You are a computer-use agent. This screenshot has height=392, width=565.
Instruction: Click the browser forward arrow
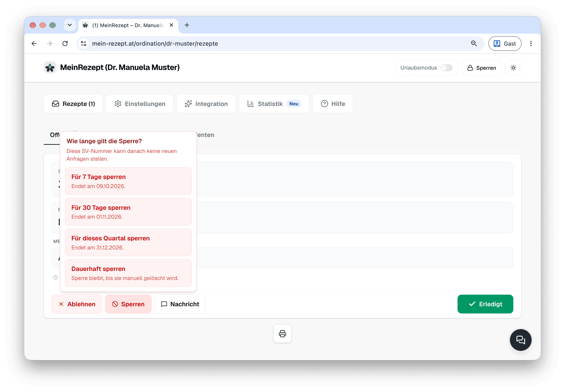[x=49, y=44]
